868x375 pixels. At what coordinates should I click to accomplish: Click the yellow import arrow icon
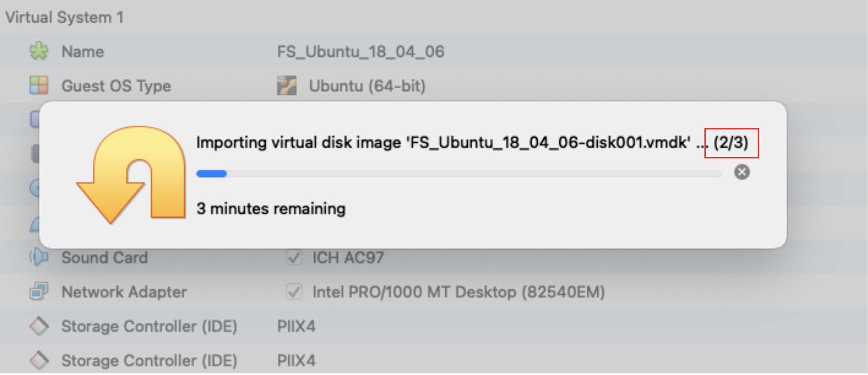point(131,174)
